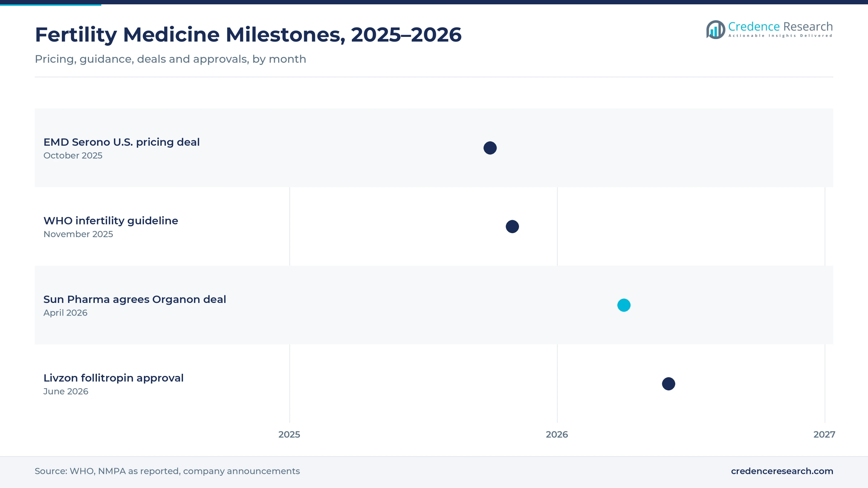
Task: Select the cyan Sun Pharma April 2026 dot
Action: click(x=624, y=305)
